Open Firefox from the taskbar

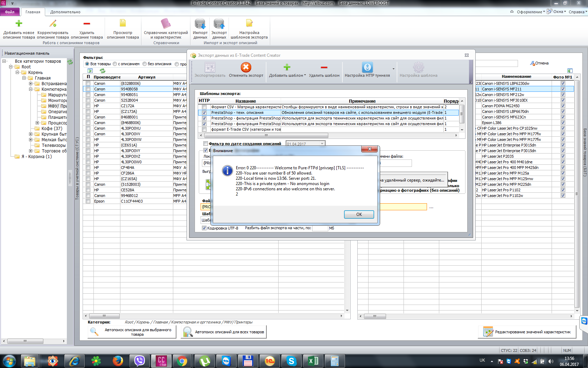pos(118,361)
